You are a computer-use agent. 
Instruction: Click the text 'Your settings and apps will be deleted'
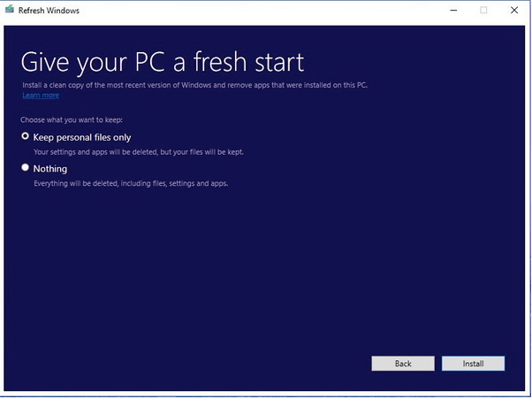(96, 152)
